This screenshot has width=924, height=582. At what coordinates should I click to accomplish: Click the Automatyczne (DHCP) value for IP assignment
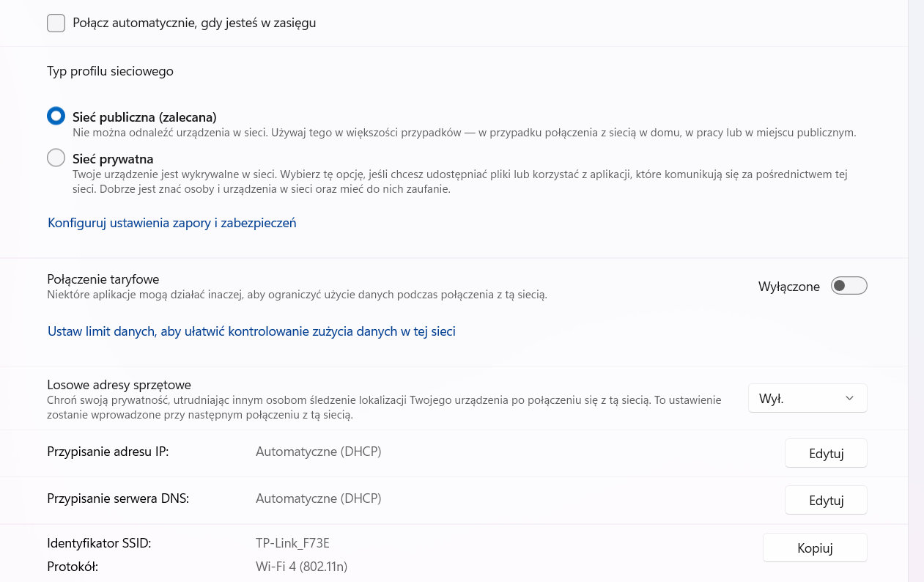[318, 452]
